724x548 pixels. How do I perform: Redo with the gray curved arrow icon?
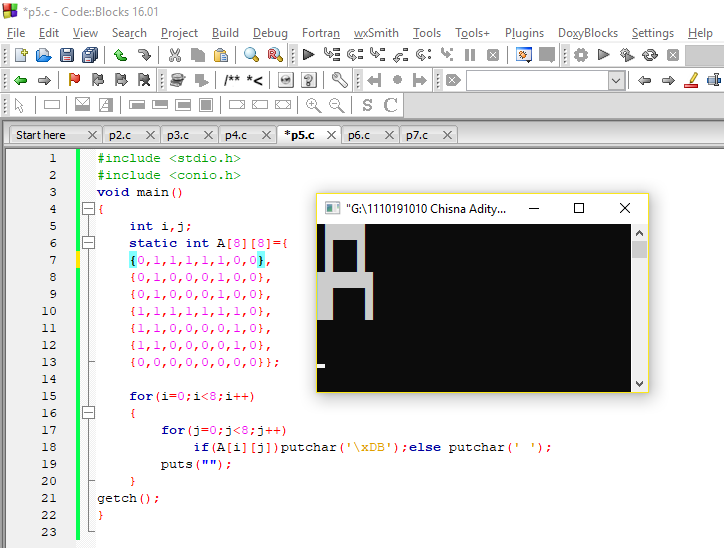144,55
